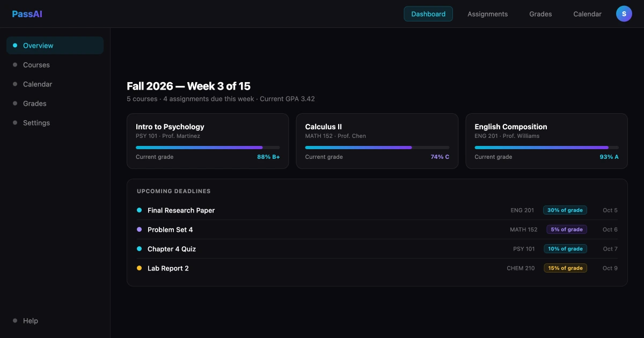The image size is (644, 338).
Task: Click the 88% B+ grade value
Action: (x=268, y=157)
